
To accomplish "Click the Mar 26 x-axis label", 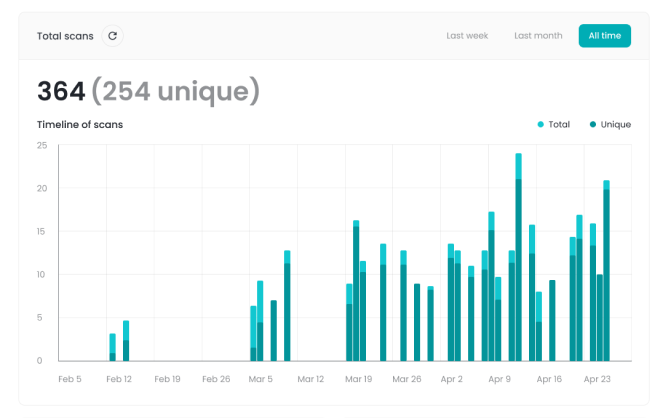I will [x=405, y=380].
